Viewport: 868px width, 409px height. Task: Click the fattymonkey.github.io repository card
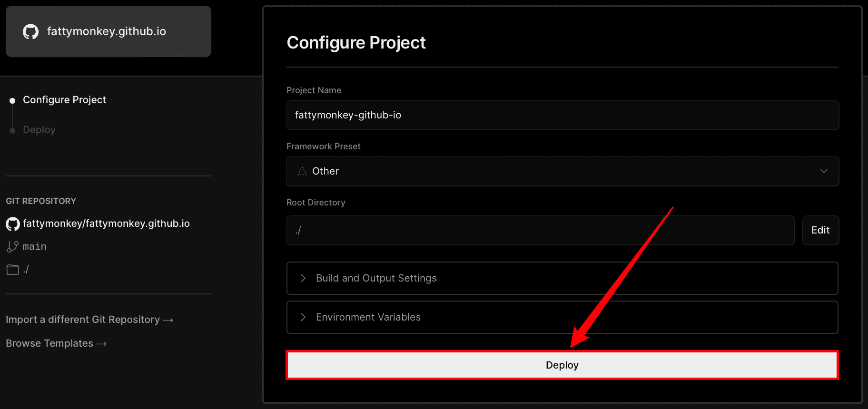click(x=108, y=31)
